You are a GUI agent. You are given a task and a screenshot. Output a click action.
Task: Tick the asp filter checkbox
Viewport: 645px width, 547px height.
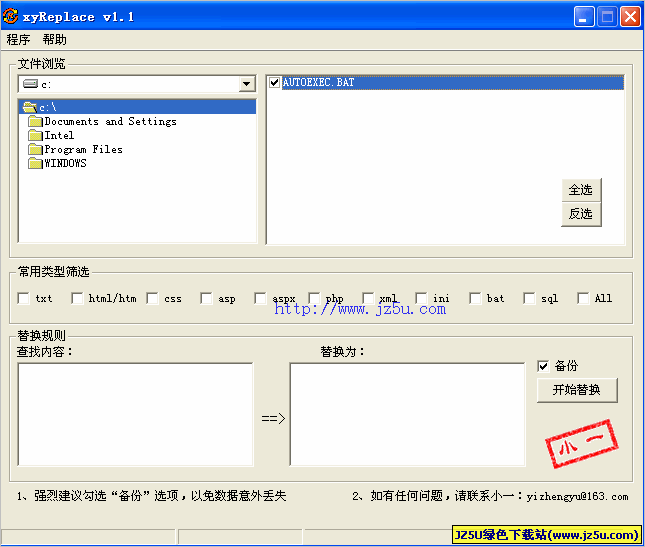pyautogui.click(x=206, y=298)
